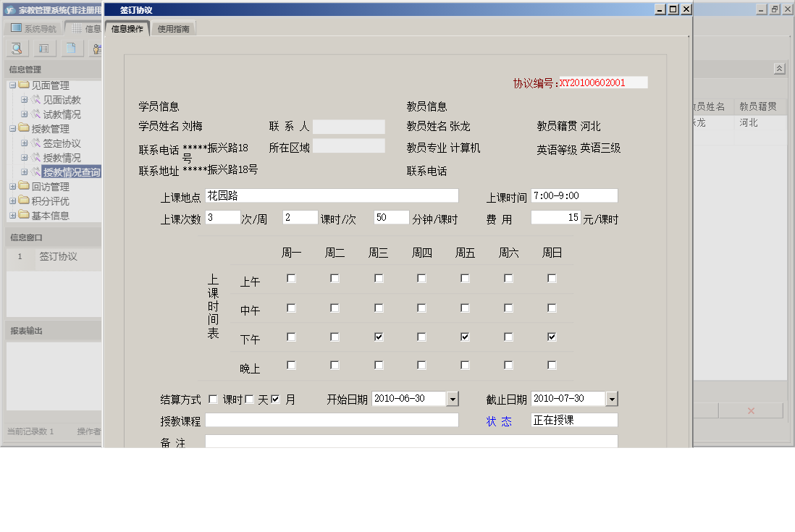Screen dimensions: 795x532
Task: Toggle 月 settlement method checkbox
Action: [275, 400]
